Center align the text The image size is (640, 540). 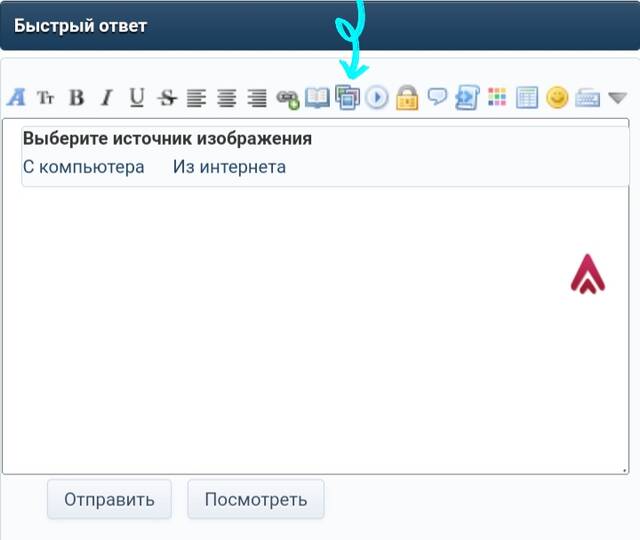(227, 98)
